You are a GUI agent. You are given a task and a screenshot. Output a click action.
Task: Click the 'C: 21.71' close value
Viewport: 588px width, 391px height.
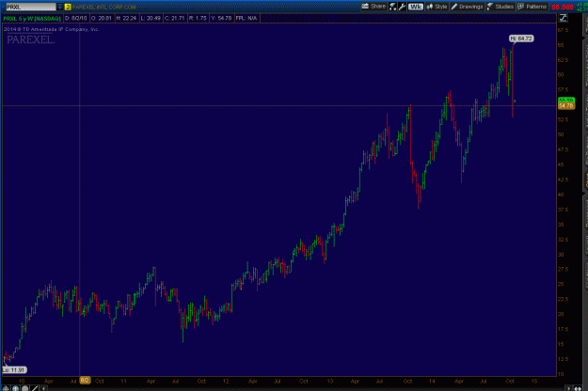click(175, 18)
